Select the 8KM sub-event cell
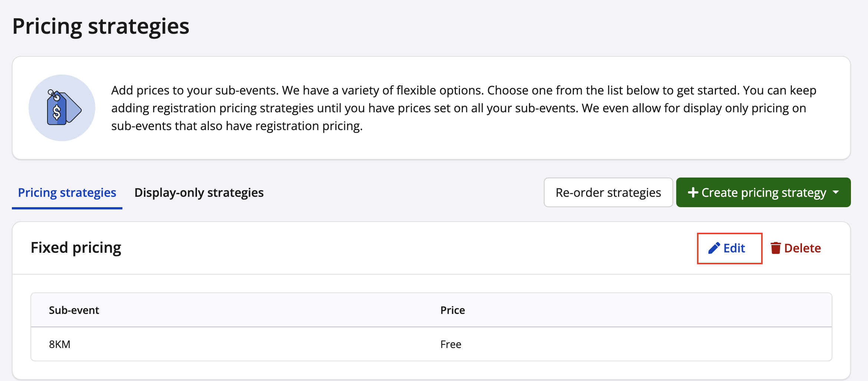Image resolution: width=868 pixels, height=381 pixels. pyautogui.click(x=60, y=344)
